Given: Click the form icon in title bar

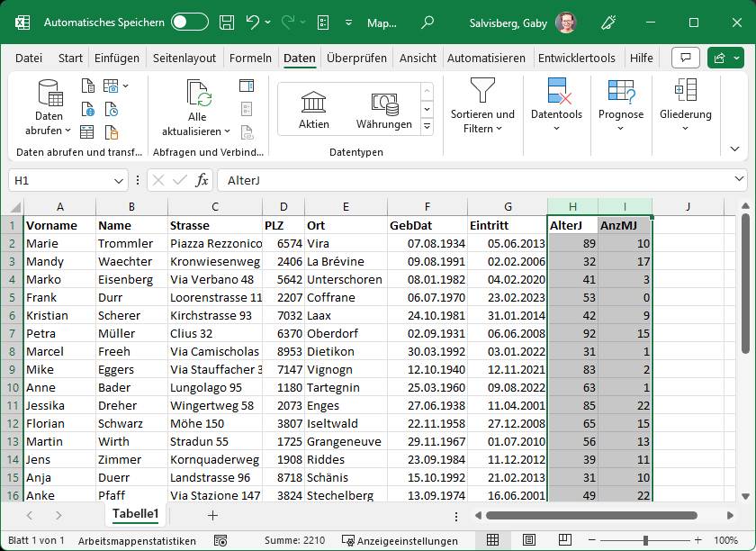Looking at the screenshot, I should [323, 23].
